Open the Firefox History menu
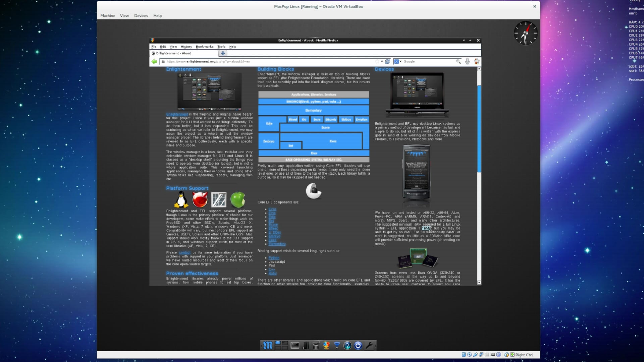 coord(186,47)
